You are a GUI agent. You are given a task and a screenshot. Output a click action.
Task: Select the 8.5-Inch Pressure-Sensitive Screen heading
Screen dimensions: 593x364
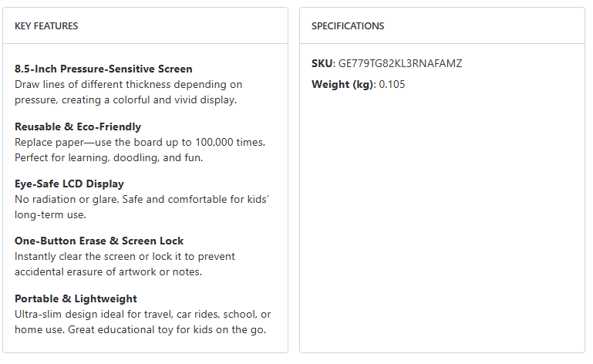[x=103, y=69]
